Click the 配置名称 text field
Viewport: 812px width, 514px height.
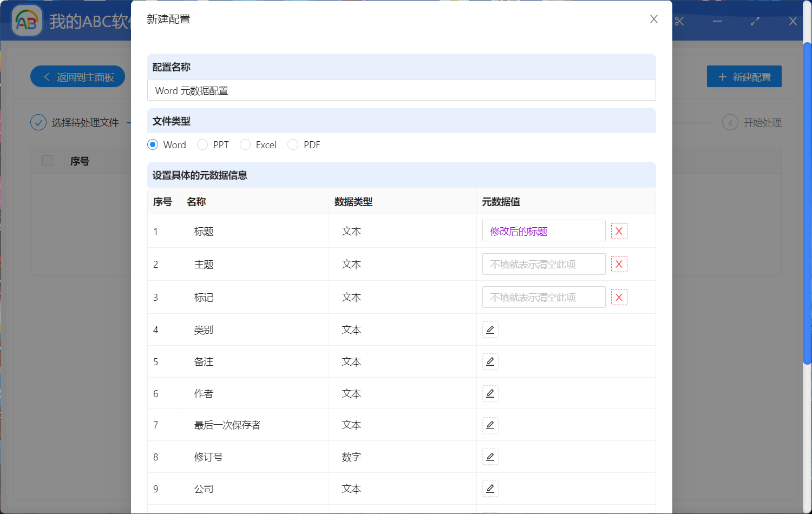click(401, 90)
